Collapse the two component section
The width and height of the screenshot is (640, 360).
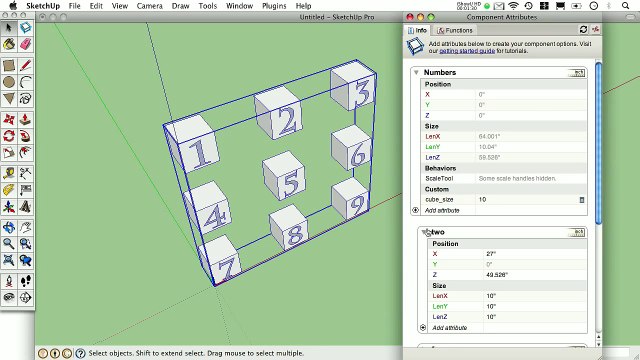pyautogui.click(x=424, y=232)
